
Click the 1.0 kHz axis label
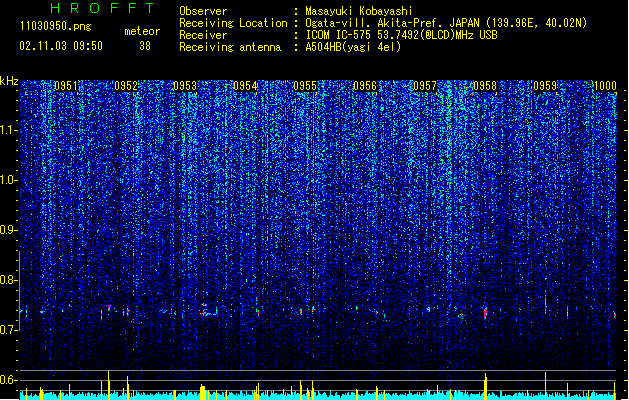pos(9,180)
